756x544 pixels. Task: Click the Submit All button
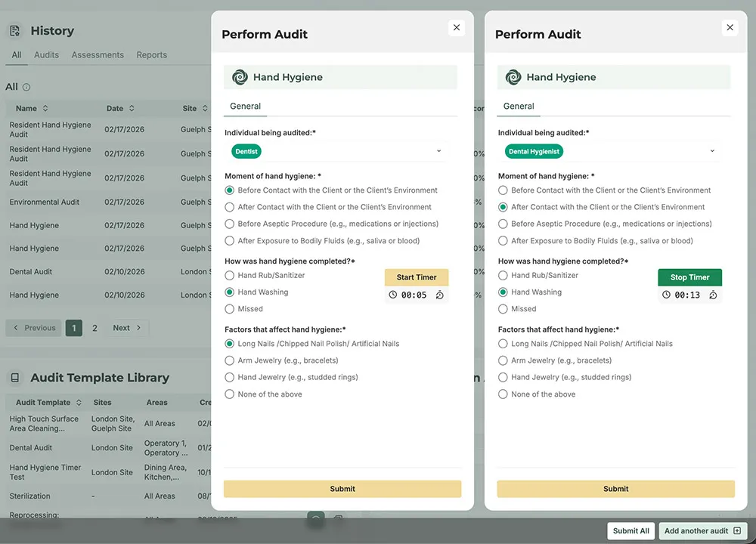631,530
